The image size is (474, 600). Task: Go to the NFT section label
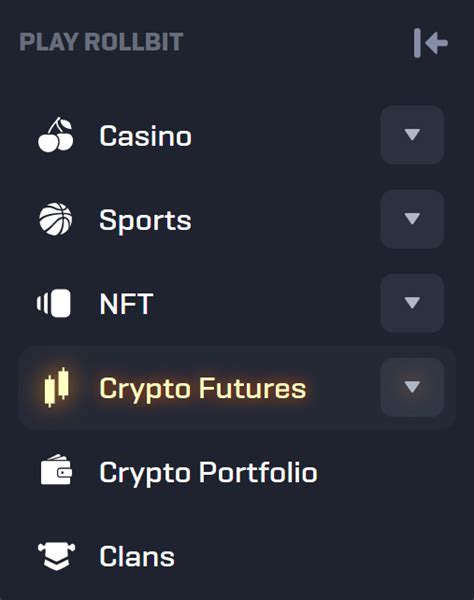pos(126,304)
